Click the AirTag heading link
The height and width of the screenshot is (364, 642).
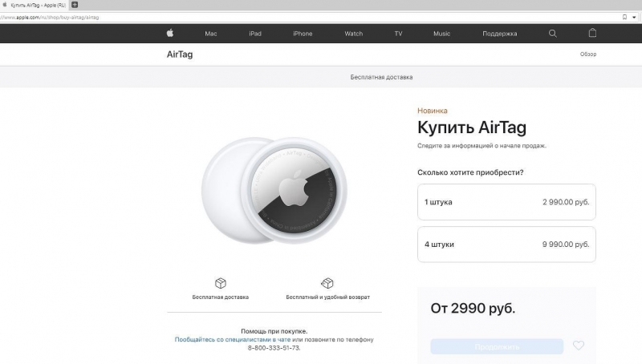pyautogui.click(x=180, y=55)
